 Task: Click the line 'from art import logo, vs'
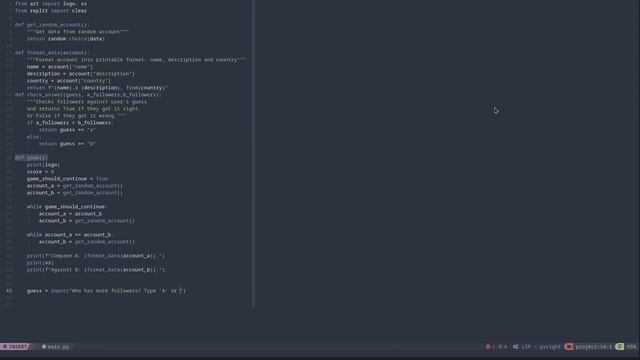(x=51, y=4)
